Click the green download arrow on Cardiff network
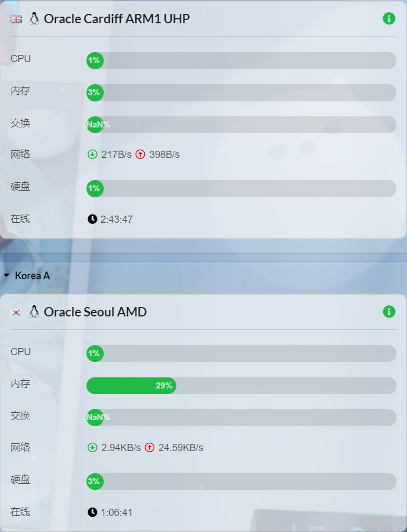407x532 pixels. pyautogui.click(x=93, y=154)
